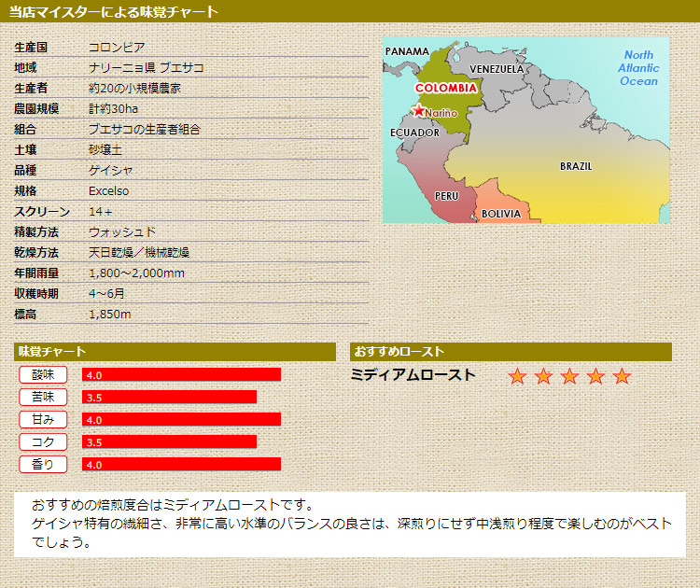The height and width of the screenshot is (588, 700).
Task: Click the 酸味 4.0 red bar
Action: pyautogui.click(x=181, y=374)
